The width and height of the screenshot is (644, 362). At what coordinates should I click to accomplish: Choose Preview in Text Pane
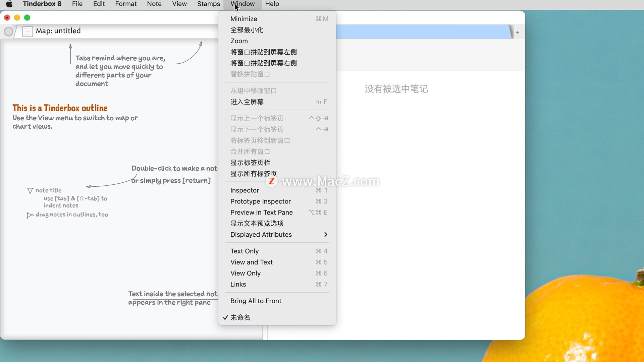[x=277, y=213]
